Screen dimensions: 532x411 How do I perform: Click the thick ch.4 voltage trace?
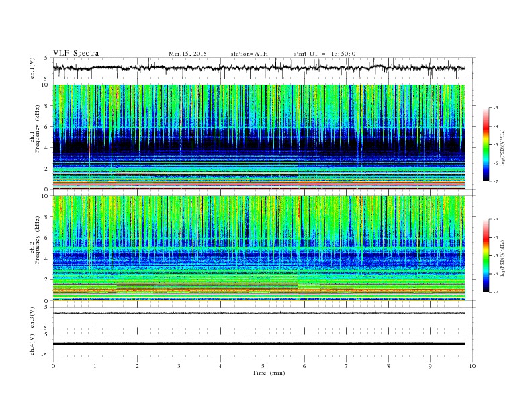(259, 344)
